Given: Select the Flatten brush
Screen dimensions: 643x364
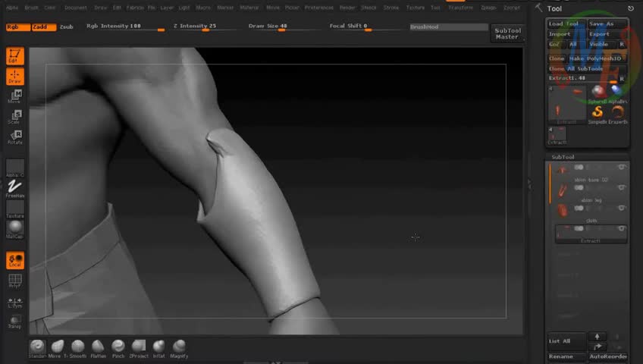Looking at the screenshot, I should pyautogui.click(x=98, y=350).
